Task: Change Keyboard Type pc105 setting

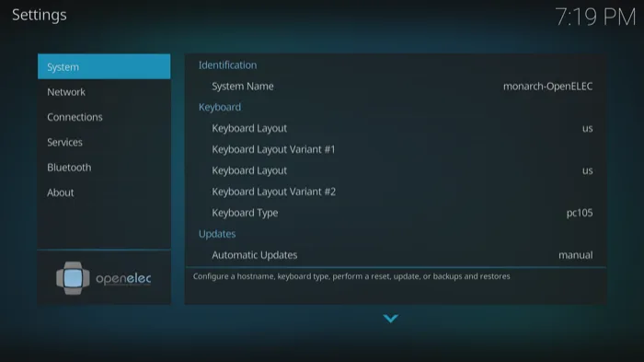Action: [x=396, y=213]
